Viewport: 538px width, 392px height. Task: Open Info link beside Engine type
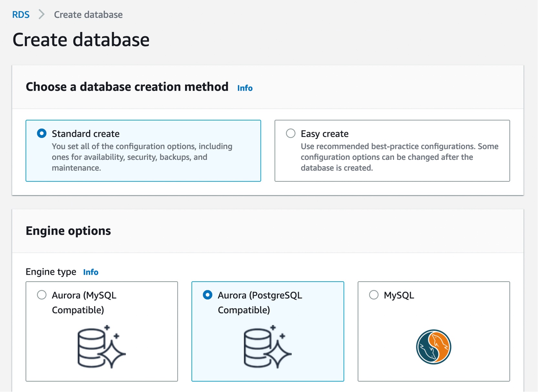coord(90,272)
